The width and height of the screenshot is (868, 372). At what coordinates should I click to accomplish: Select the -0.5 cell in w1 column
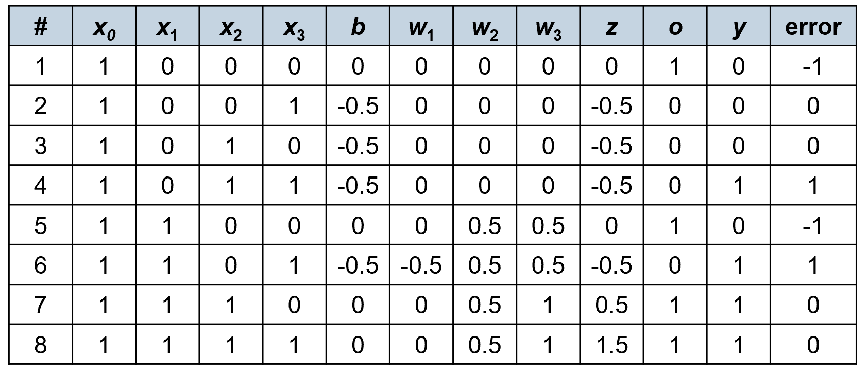pos(421,265)
